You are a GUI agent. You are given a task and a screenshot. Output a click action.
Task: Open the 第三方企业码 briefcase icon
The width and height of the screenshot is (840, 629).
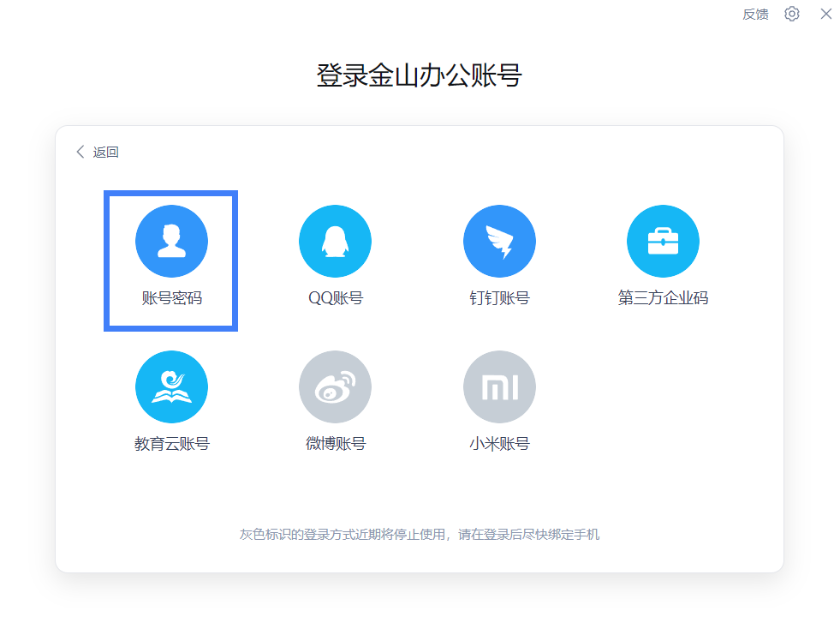(664, 242)
